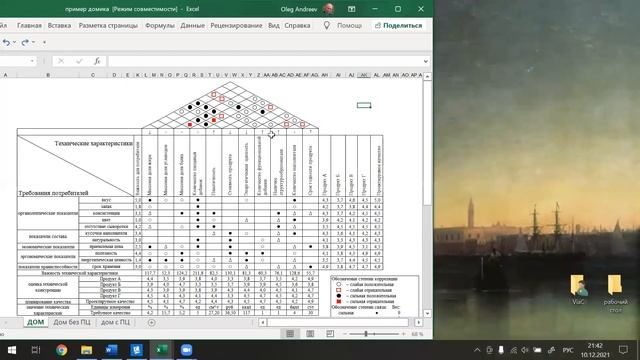The width and height of the screenshot is (640, 360).
Task: Open the Redo history dropdown arrow
Action: pyautogui.click(x=33, y=42)
